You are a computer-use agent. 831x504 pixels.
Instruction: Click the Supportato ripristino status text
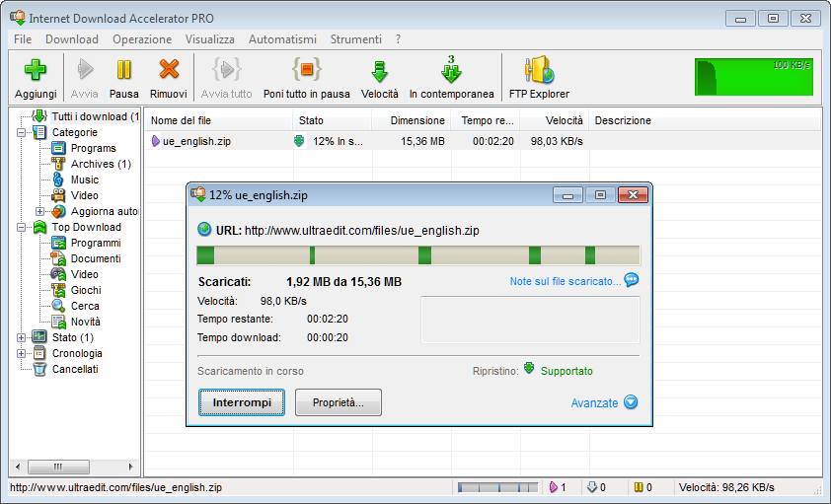point(567,371)
